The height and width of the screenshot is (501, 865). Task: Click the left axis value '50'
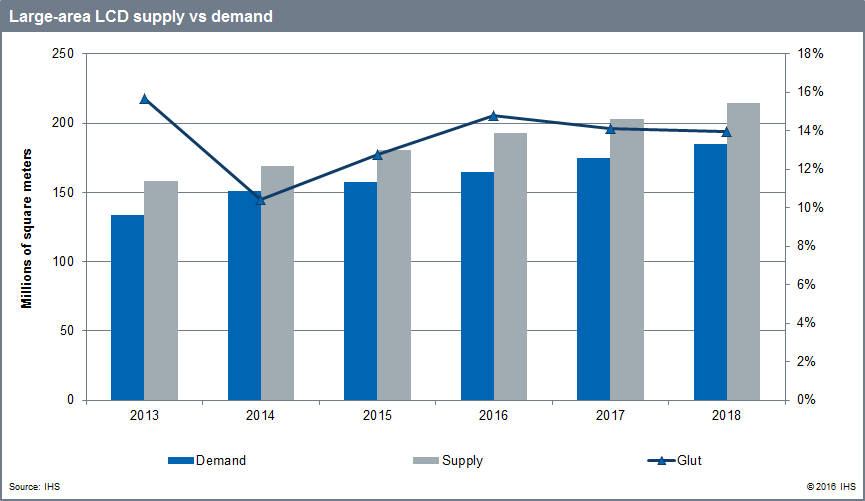coord(67,331)
